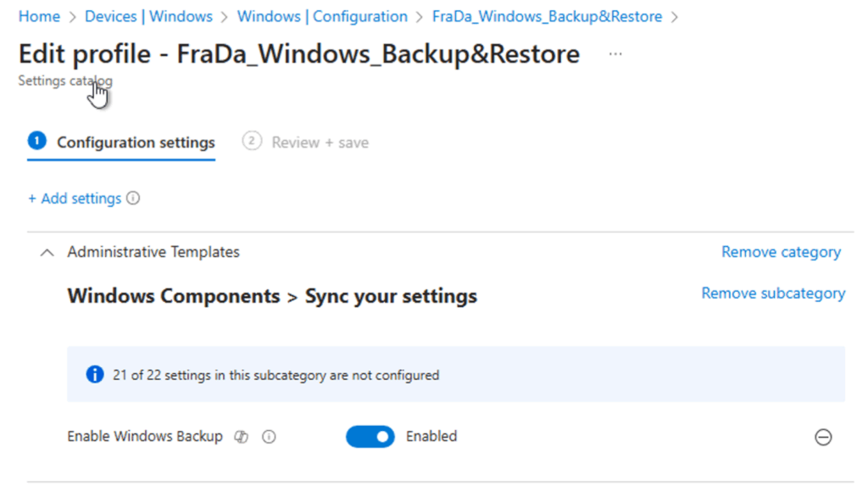Click Remove subcategory link
Viewport: 868px width, 503px height.
773,293
